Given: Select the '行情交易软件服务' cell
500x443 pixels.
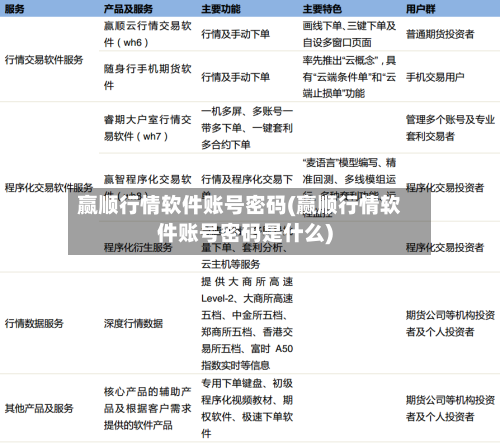Looking at the screenshot, I should (44, 60).
